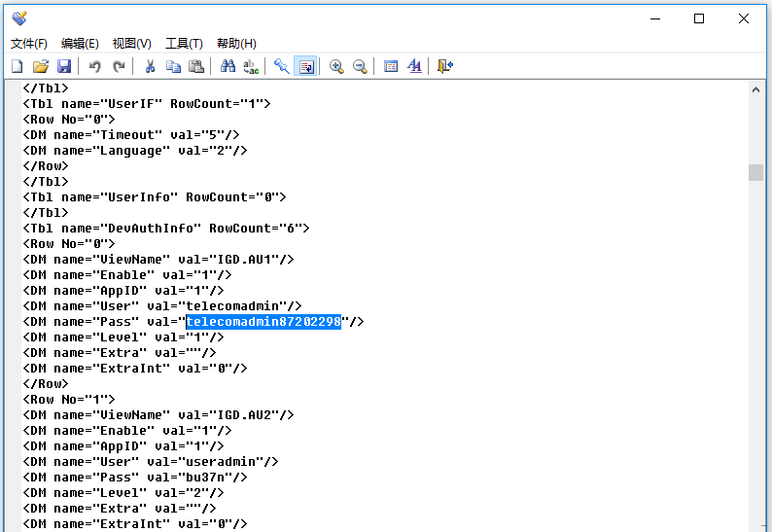772x532 pixels.
Task: Click the scrollbar up arrow
Action: click(x=755, y=89)
